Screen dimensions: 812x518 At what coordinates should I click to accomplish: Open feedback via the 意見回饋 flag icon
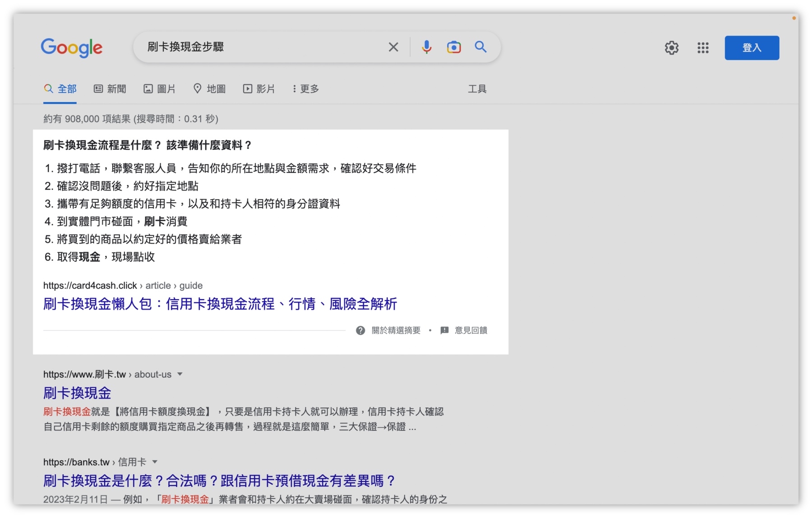445,330
